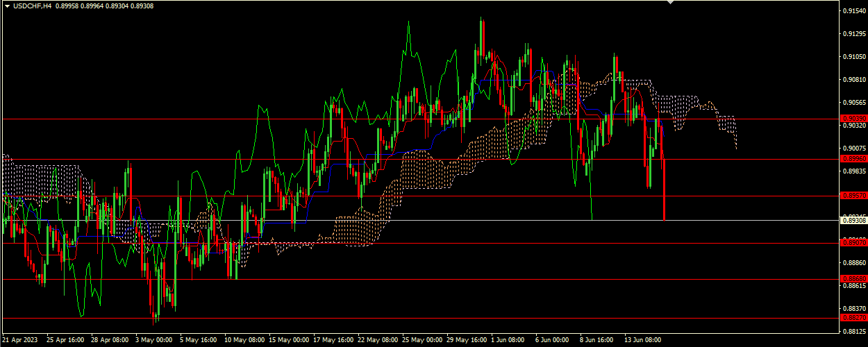This screenshot has width=868, height=347.
Task: Click the 10 May 08:00 time label
Action: tap(244, 341)
